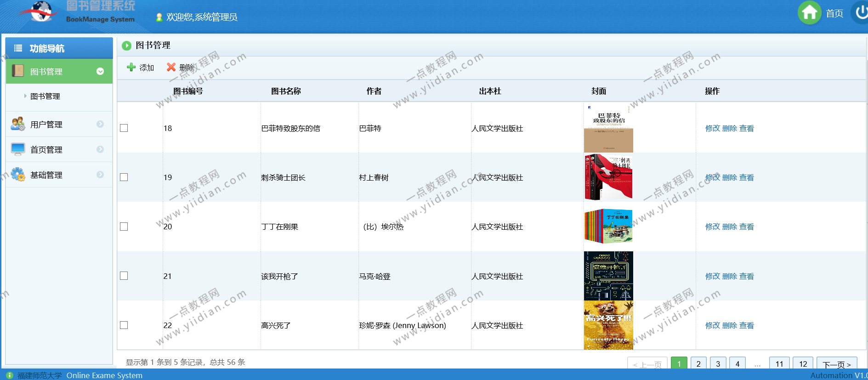Click cover thumbnail of 高兴死了
The height and width of the screenshot is (380, 868).
(608, 325)
